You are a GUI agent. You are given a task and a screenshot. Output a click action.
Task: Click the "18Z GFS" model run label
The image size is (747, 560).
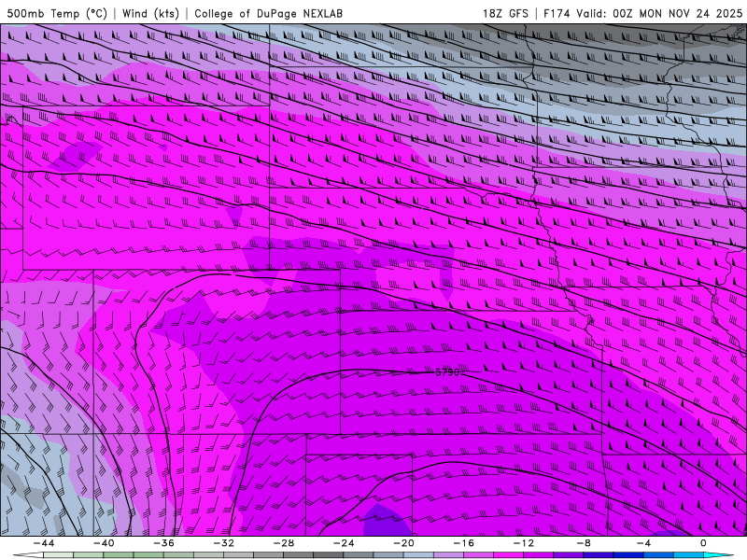click(x=505, y=13)
